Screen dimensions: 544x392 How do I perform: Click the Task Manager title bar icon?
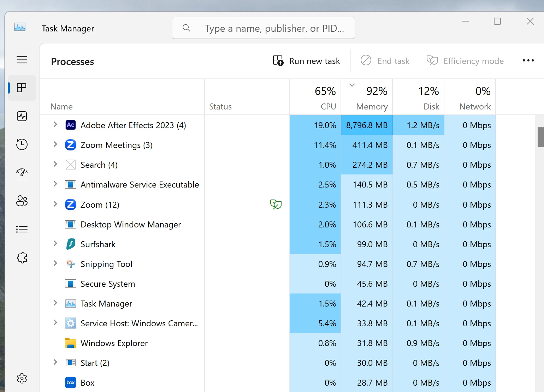pyautogui.click(x=20, y=27)
